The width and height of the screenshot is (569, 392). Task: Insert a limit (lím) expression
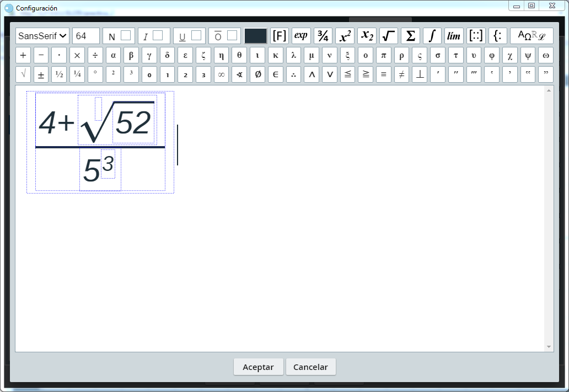[454, 36]
